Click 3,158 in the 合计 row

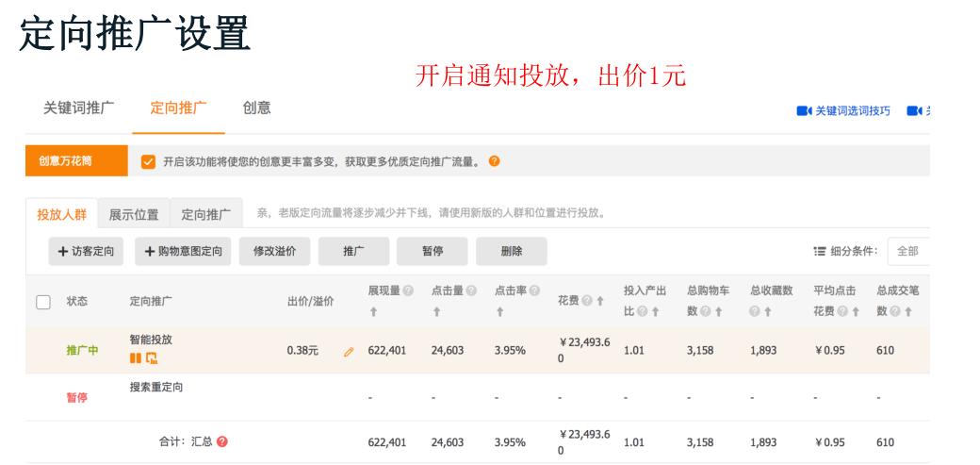(x=700, y=441)
